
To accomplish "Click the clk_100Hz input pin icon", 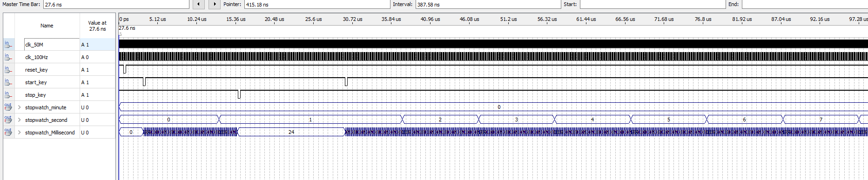I will [8, 57].
